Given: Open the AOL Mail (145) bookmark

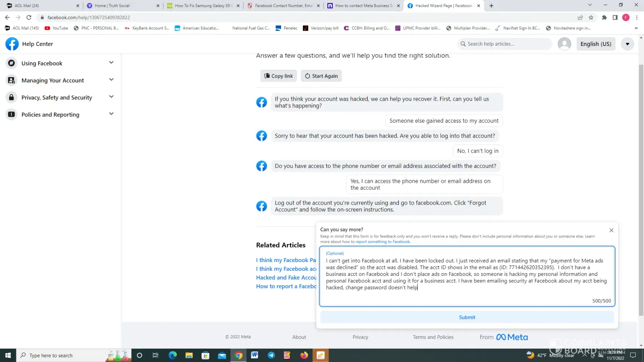Looking at the screenshot, I should [x=22, y=28].
